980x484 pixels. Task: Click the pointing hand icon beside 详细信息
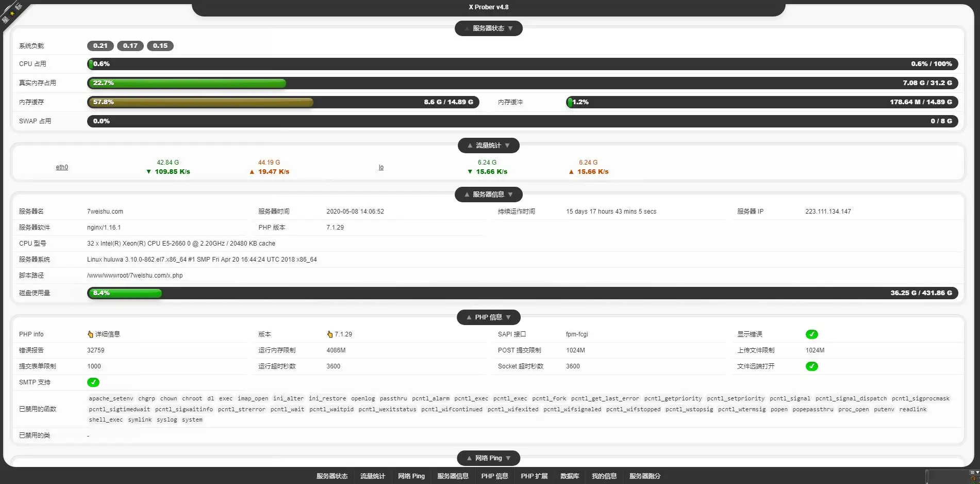tap(90, 334)
